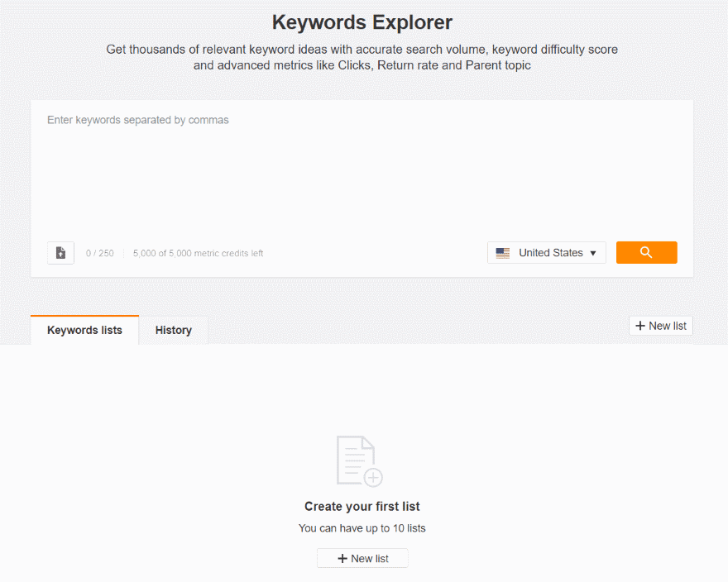The height and width of the screenshot is (582, 728).
Task: Click the 'You can have up to 10 lists' note
Action: click(362, 527)
